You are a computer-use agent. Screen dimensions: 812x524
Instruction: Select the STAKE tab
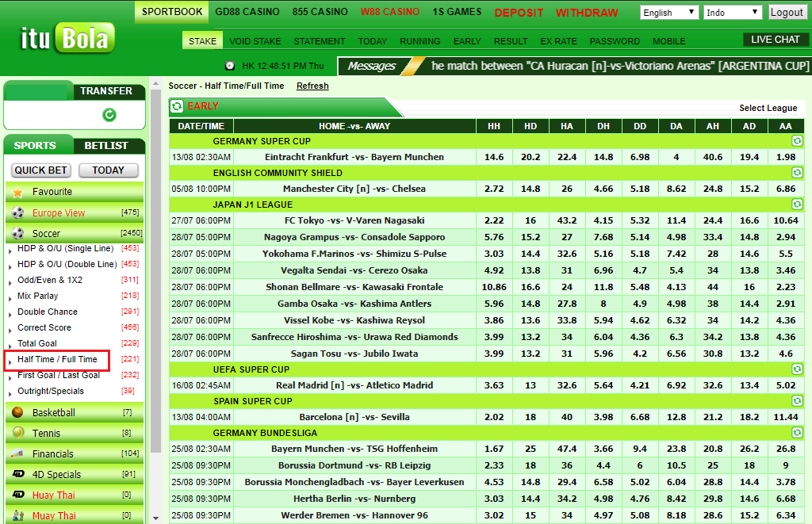tap(202, 41)
